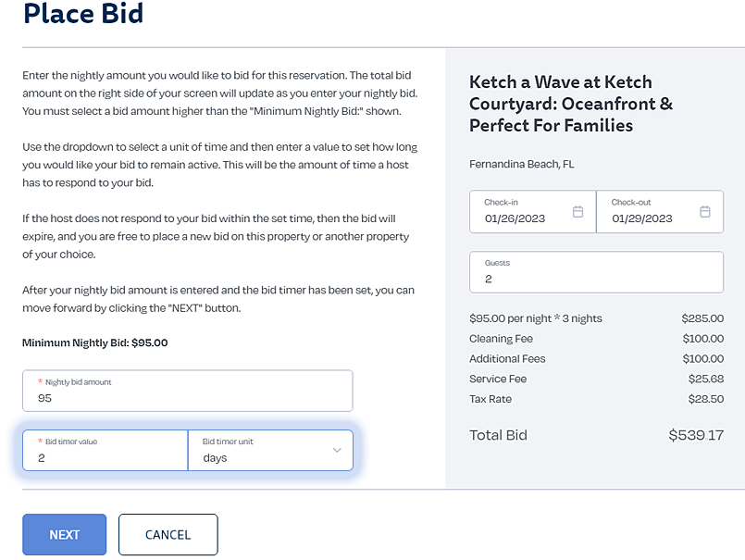This screenshot has height=560, width=745.
Task: Click the Place Bid heading
Action: [x=83, y=15]
